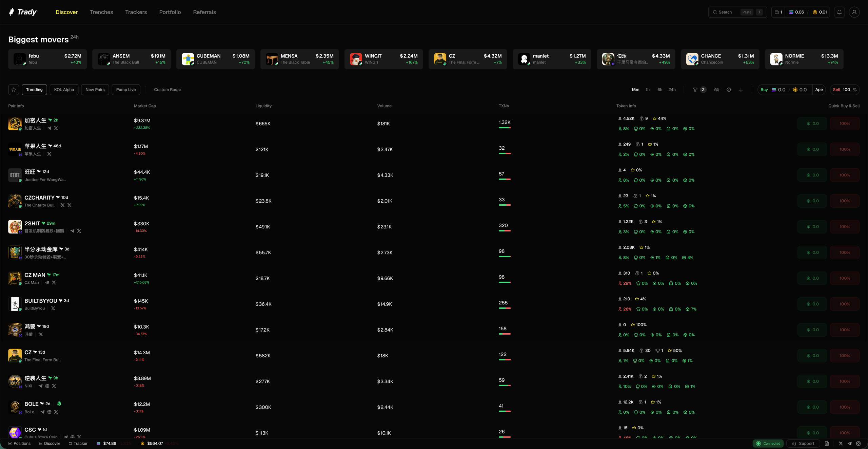Click the Connected status indicator
868x449 pixels.
(768, 444)
